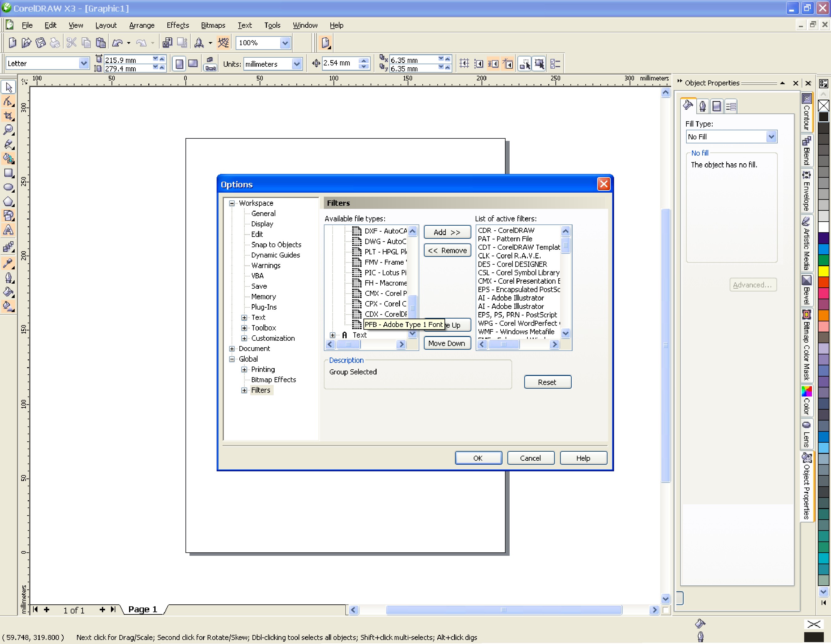Select the Ellipse tool

click(8, 187)
